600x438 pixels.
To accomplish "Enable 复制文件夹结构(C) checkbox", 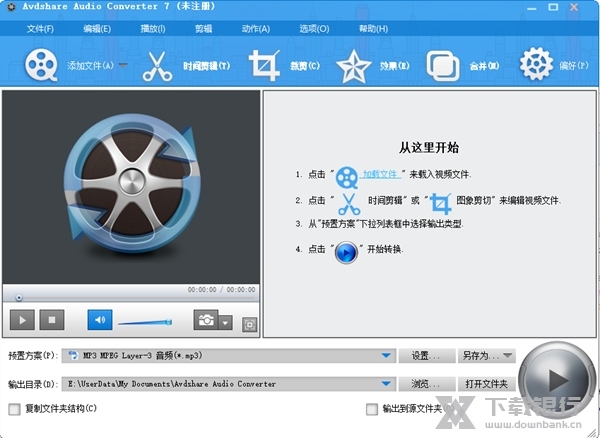I will click(x=14, y=409).
